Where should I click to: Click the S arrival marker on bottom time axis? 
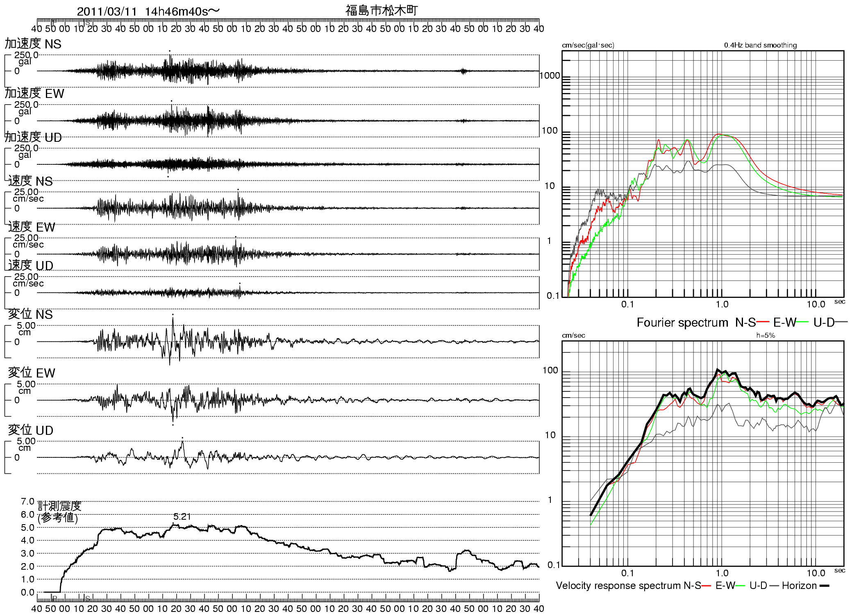86,598
